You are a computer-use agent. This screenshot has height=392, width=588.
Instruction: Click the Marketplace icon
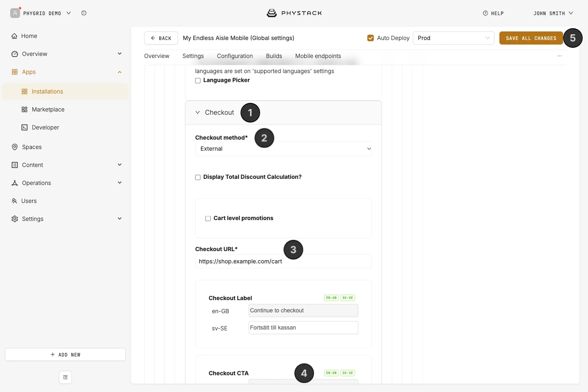[24, 109]
